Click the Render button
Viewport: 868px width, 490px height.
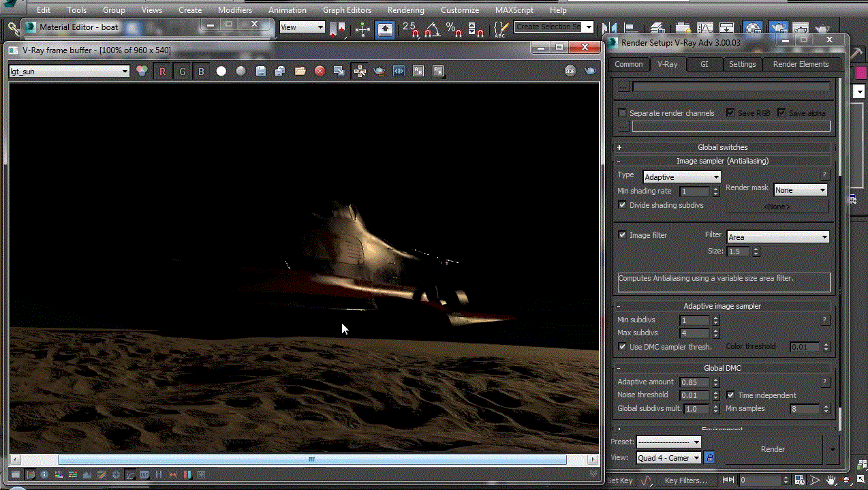click(773, 449)
